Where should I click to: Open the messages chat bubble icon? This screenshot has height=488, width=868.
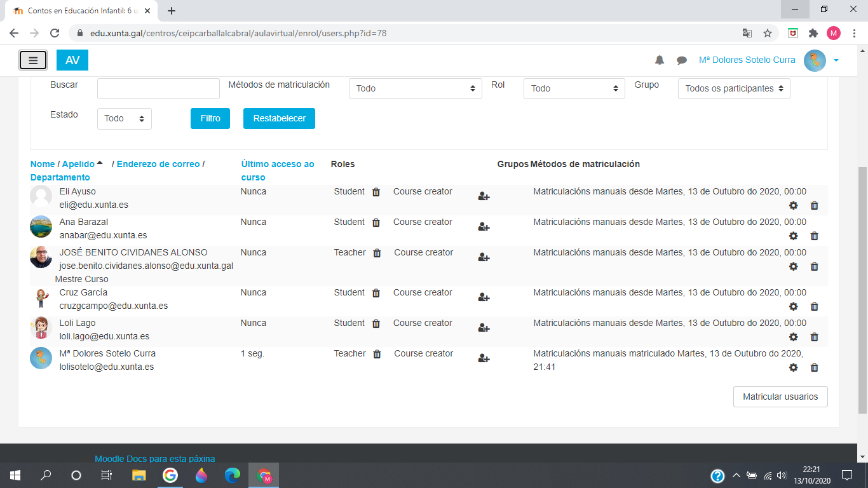coord(682,60)
